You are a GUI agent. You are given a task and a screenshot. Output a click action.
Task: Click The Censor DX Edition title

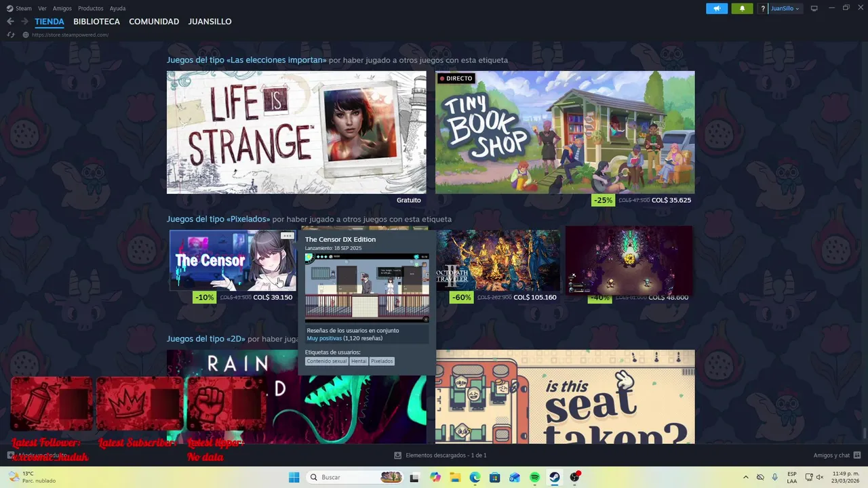click(340, 239)
